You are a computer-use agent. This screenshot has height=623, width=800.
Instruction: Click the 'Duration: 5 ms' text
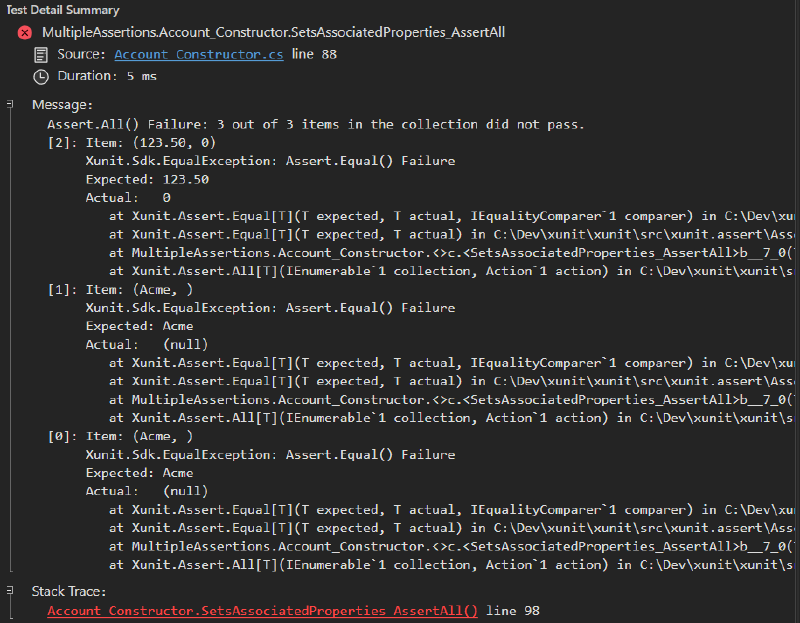pyautogui.click(x=107, y=76)
